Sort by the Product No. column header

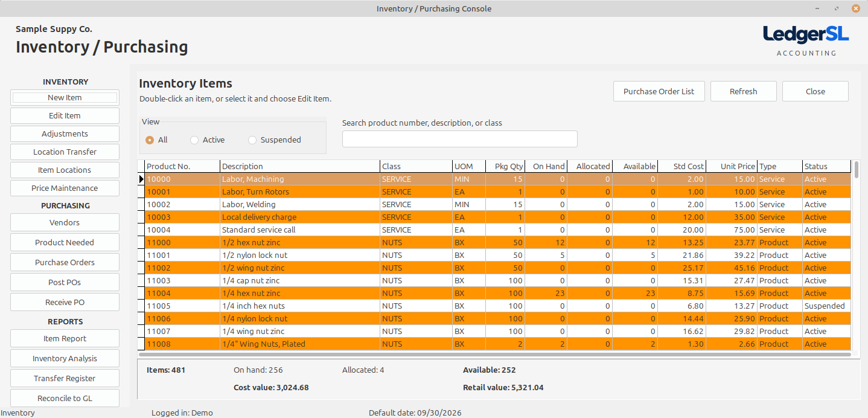pos(182,166)
